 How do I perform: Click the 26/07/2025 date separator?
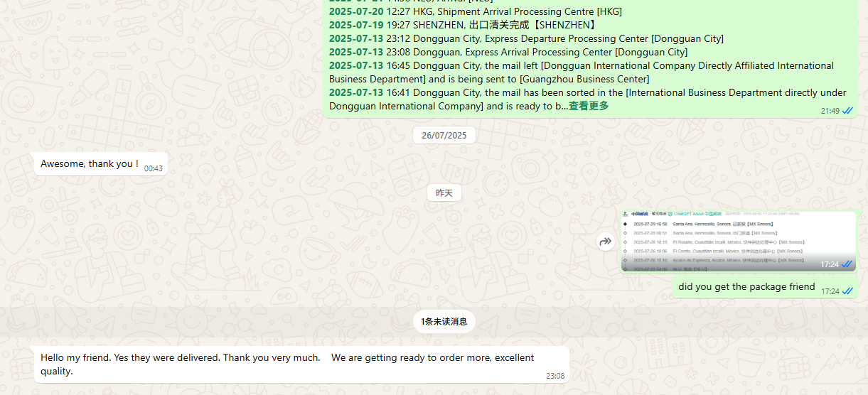[x=444, y=135]
